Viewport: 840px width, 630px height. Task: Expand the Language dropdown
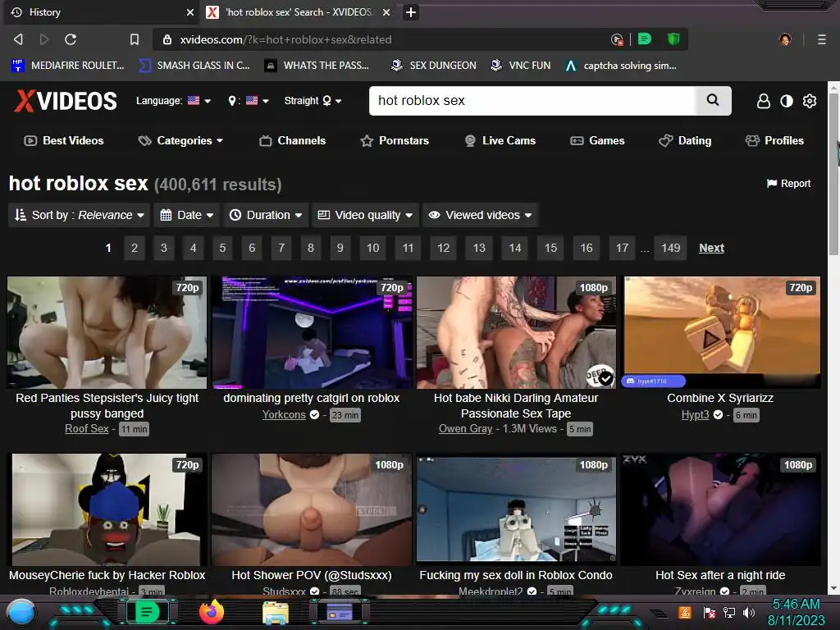[x=173, y=101]
